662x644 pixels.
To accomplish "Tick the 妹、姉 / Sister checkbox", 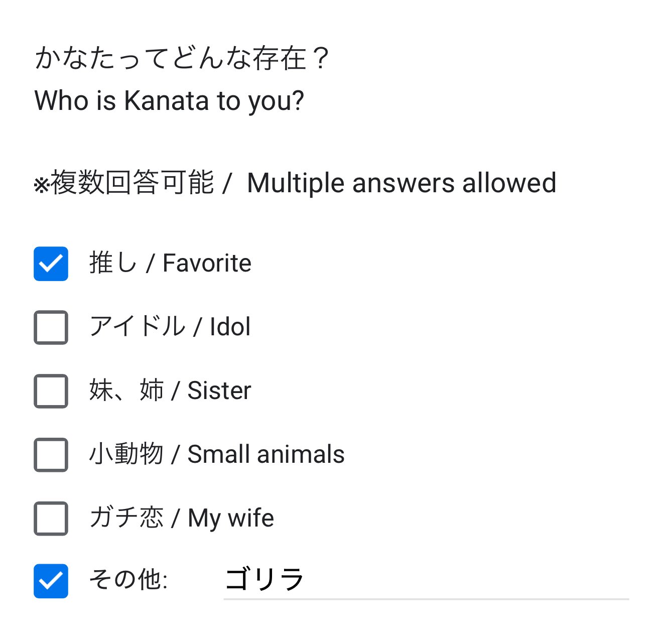I will (x=51, y=391).
